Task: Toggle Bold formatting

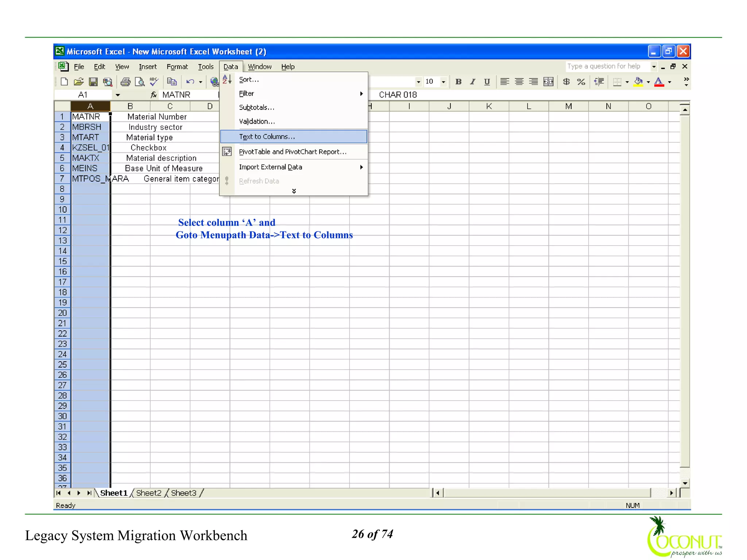Action: [458, 82]
